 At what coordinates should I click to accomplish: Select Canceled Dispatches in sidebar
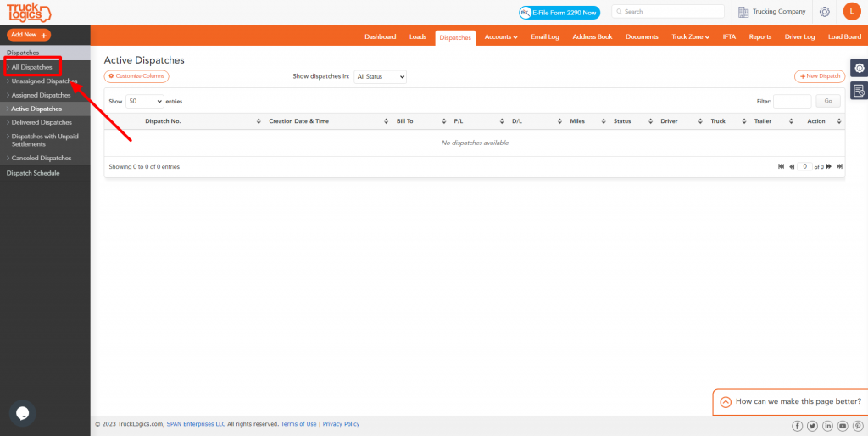(x=42, y=158)
